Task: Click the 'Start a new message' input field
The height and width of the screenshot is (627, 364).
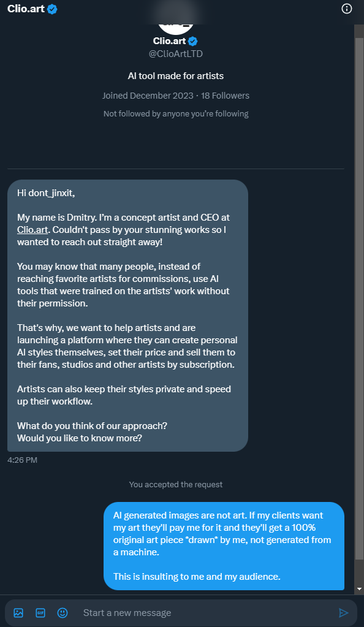Action: pyautogui.click(x=208, y=613)
